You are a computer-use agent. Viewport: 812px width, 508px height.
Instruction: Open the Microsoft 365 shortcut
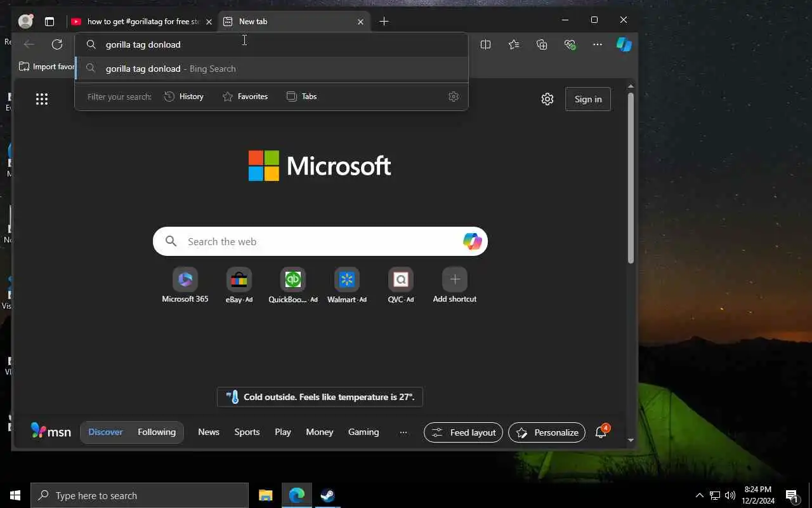coord(185,285)
